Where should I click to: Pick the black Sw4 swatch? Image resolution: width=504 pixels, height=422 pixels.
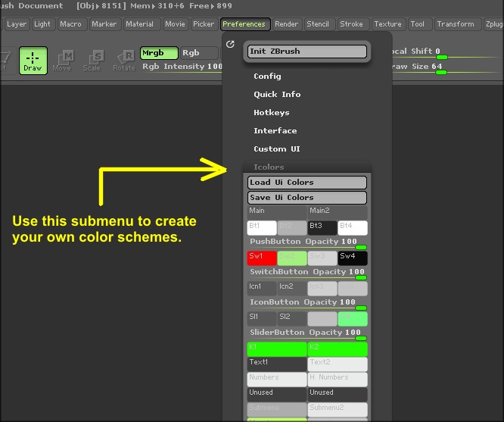tap(353, 258)
